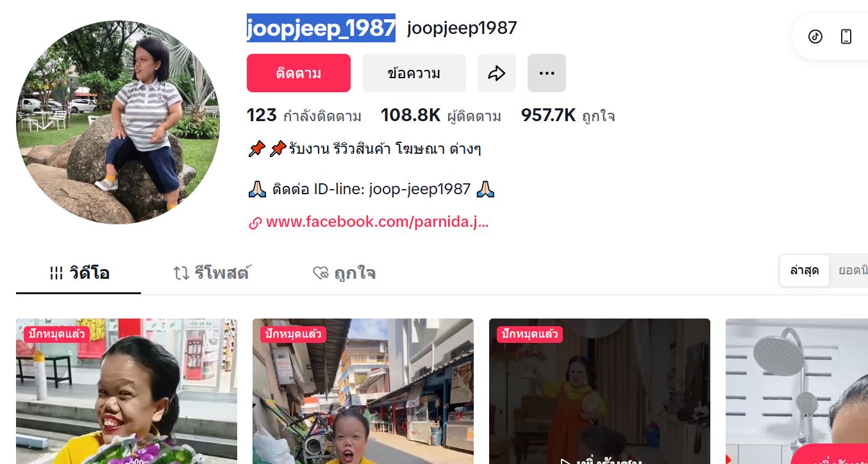Click the repost arrows icon on รีโพสต์ tab

tap(181, 274)
